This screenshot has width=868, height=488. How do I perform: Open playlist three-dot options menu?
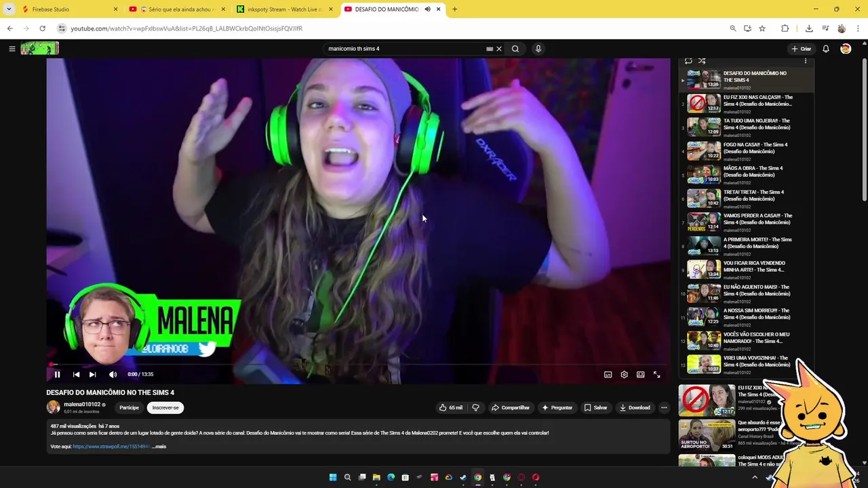pyautogui.click(x=806, y=61)
